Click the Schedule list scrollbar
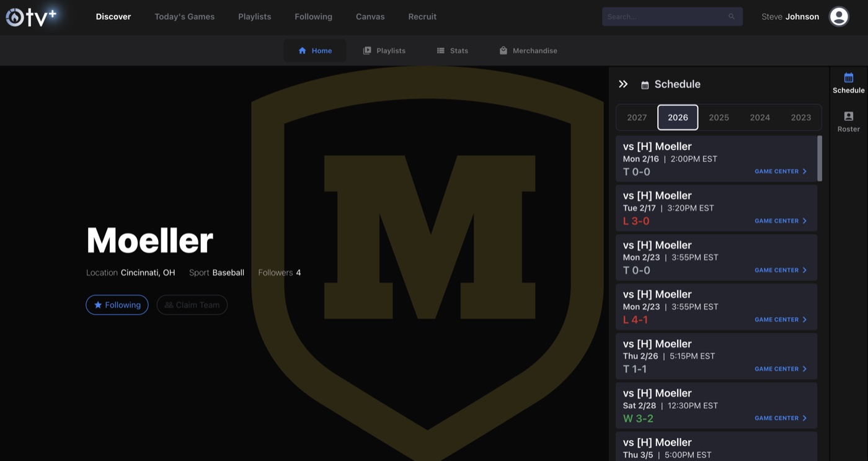This screenshot has height=461, width=868. pyautogui.click(x=820, y=158)
